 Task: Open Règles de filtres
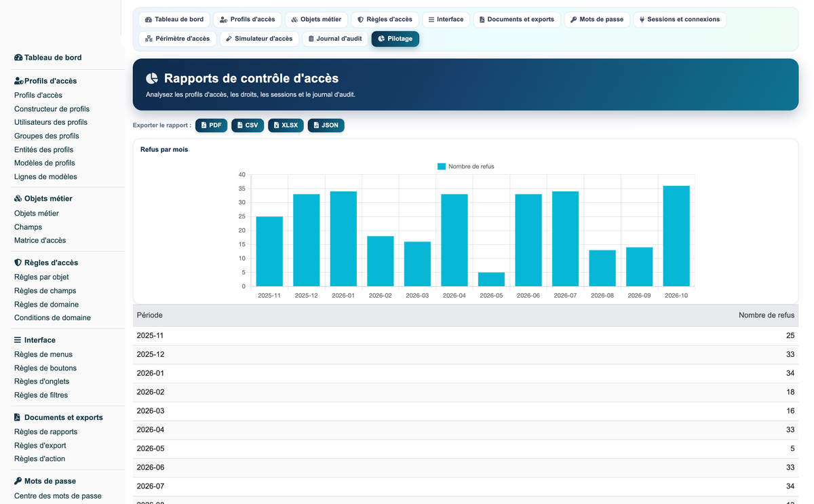click(41, 395)
